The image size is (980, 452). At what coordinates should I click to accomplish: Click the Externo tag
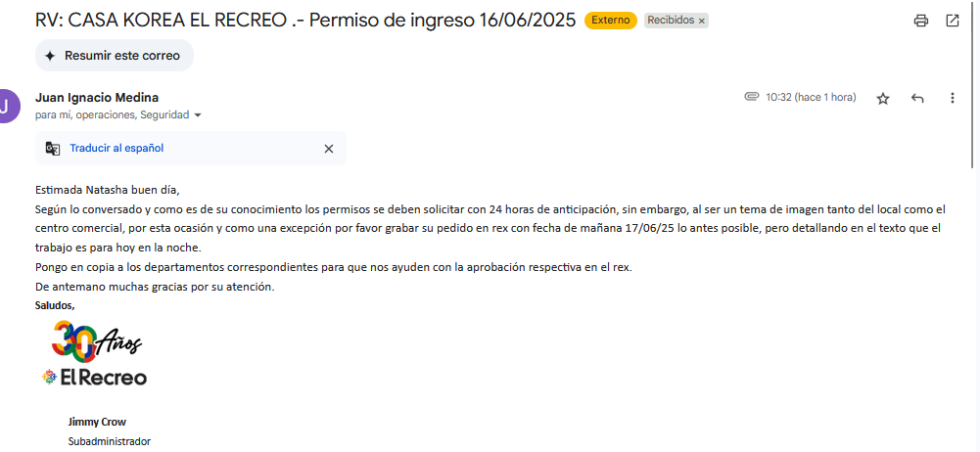pyautogui.click(x=611, y=20)
